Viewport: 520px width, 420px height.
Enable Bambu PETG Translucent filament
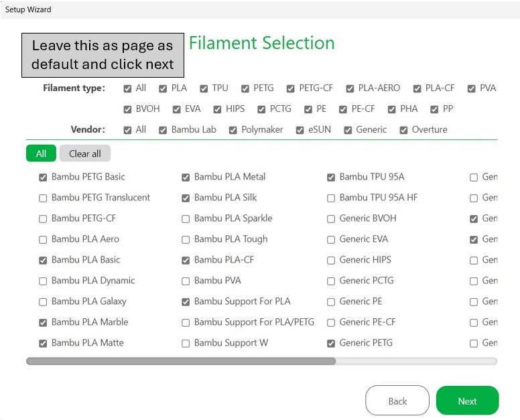point(44,198)
